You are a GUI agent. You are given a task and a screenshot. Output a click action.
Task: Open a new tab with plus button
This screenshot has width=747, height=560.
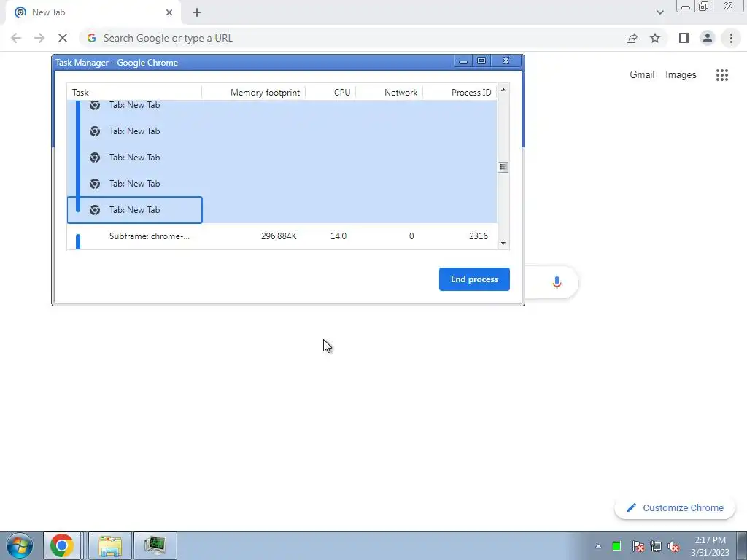coord(197,13)
